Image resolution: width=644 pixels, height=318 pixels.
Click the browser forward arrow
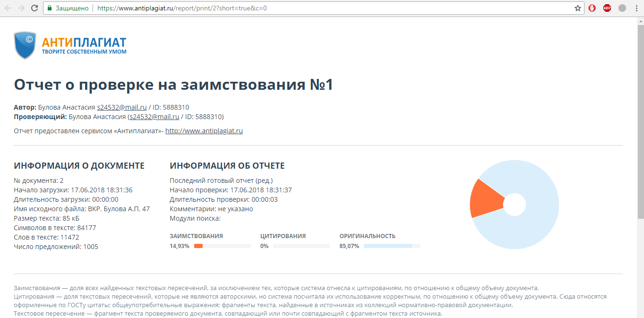(x=21, y=8)
